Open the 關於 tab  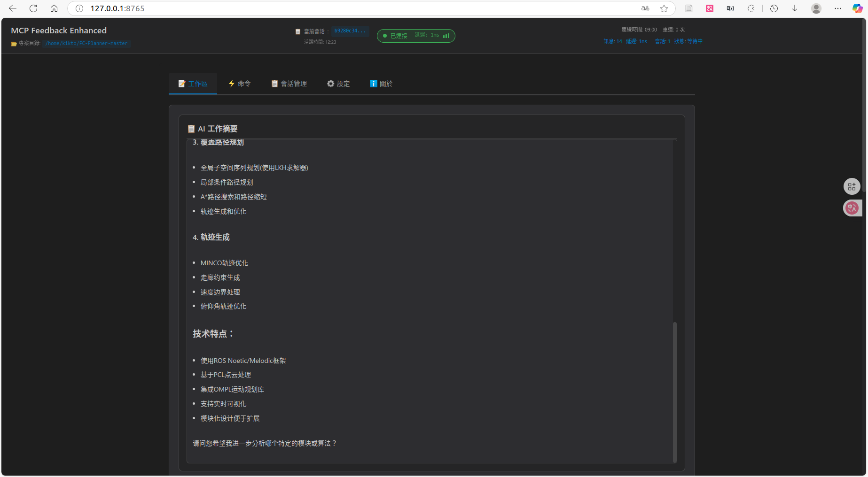[381, 84]
